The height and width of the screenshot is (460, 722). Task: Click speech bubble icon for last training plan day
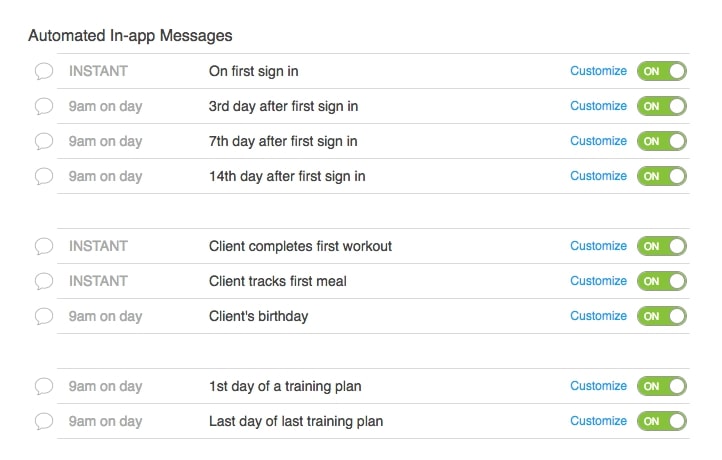(43, 421)
